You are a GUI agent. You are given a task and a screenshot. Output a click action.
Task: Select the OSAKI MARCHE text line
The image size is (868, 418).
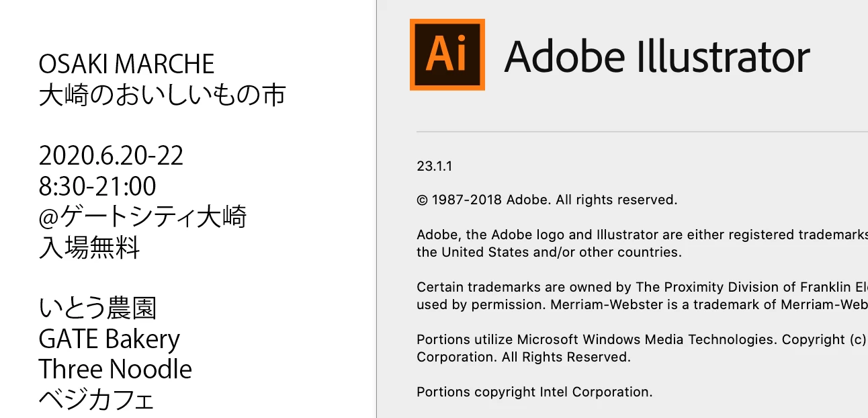click(126, 65)
